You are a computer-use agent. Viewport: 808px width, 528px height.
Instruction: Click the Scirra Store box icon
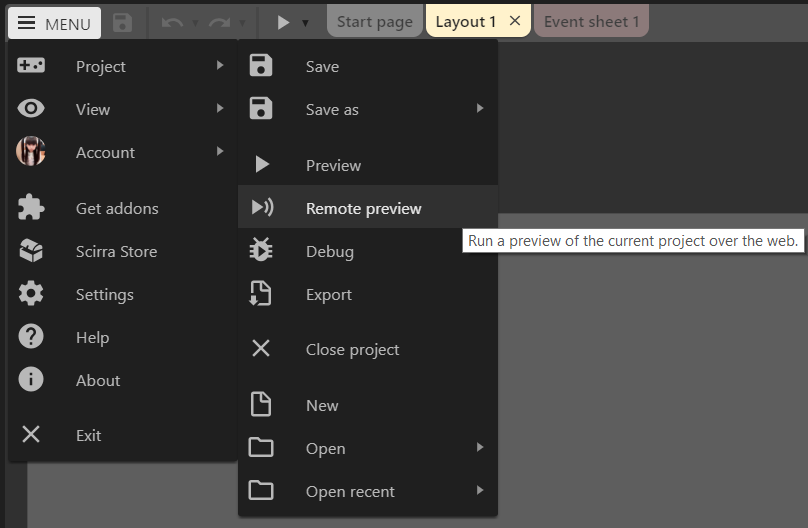(31, 251)
